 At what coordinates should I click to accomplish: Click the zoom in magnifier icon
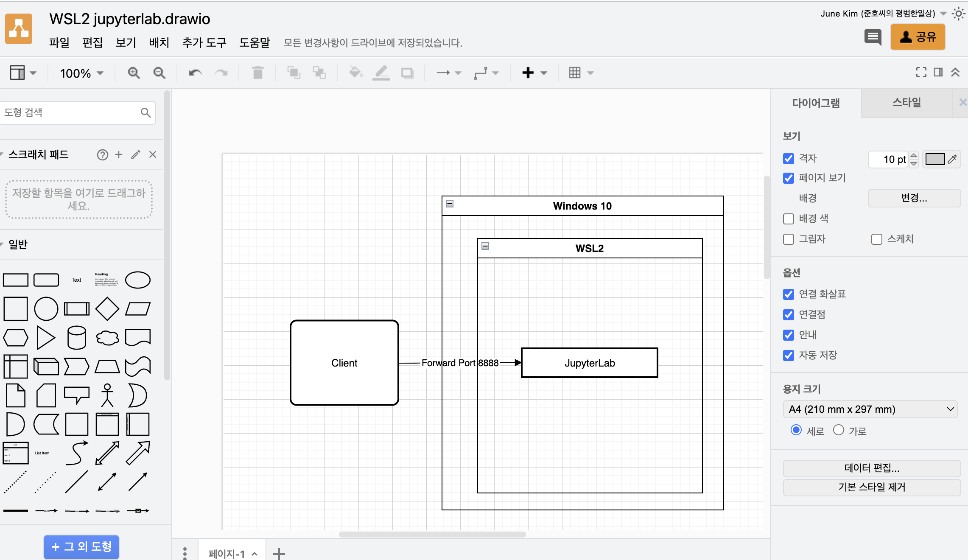(x=134, y=73)
